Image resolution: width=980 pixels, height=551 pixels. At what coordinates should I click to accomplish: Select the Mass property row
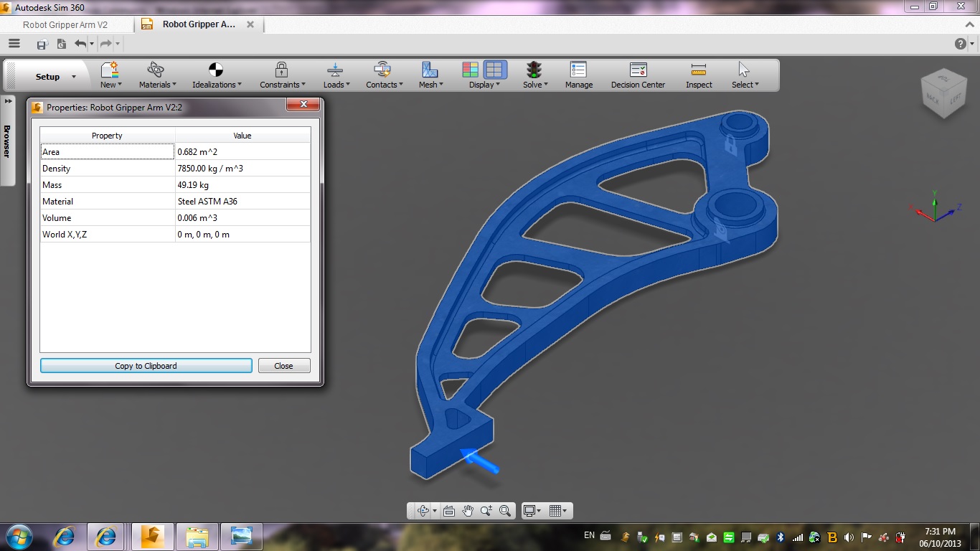108,185
